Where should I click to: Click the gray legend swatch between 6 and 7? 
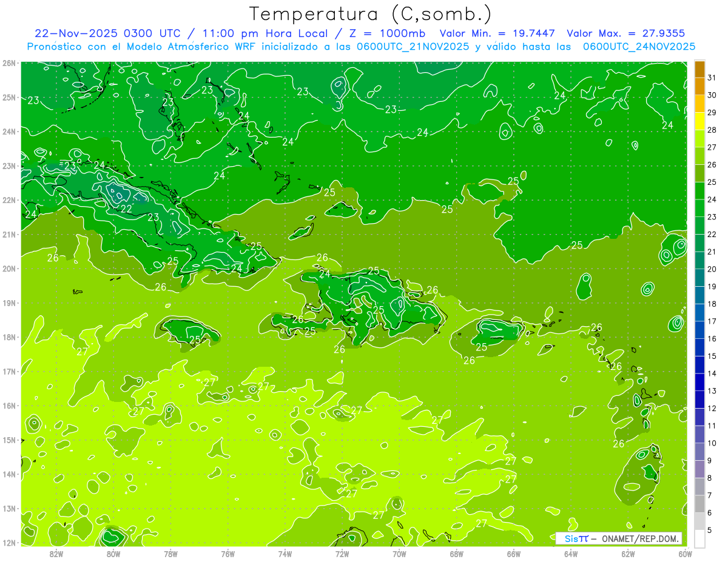(x=699, y=504)
